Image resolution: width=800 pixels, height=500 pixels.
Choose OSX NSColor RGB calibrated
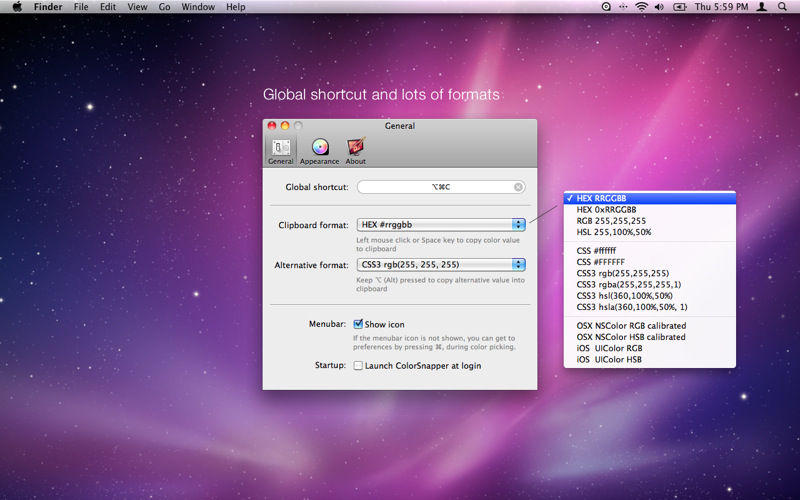649,326
